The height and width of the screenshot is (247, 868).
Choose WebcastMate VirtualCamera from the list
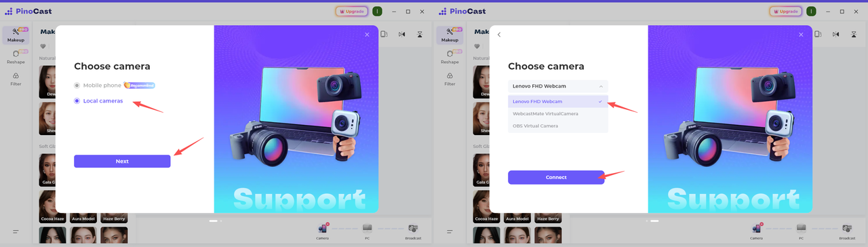pyautogui.click(x=558, y=113)
